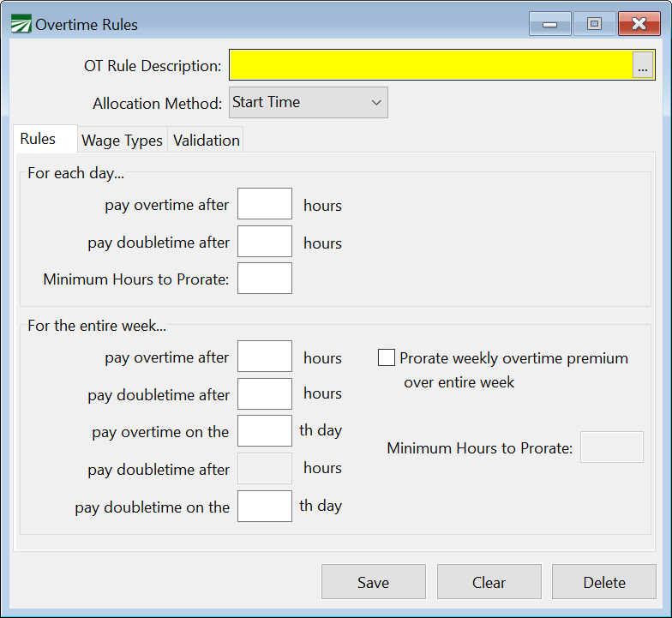This screenshot has width=672, height=618.
Task: Click weekly pay overtime after hours field
Action: [264, 357]
